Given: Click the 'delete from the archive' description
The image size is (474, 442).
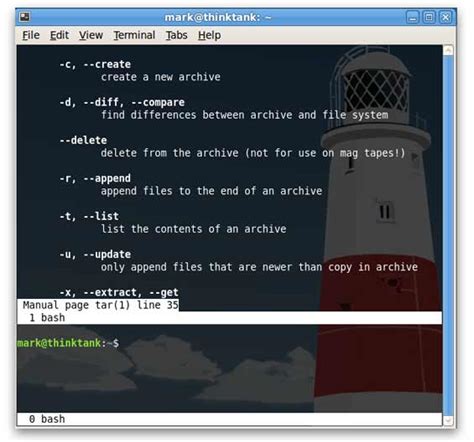Looking at the screenshot, I should pyautogui.click(x=253, y=153).
